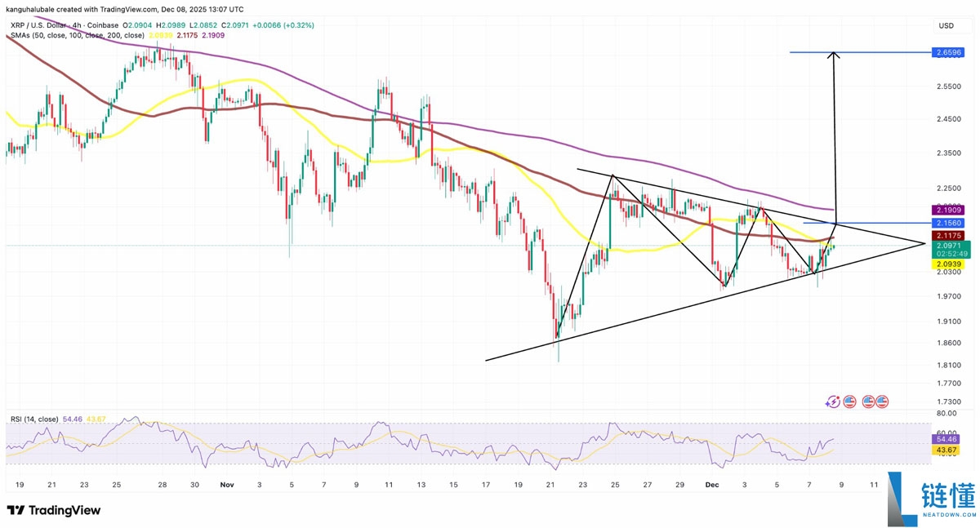
Task: Click the purple 54.46 RSI value label
Action: click(947, 438)
